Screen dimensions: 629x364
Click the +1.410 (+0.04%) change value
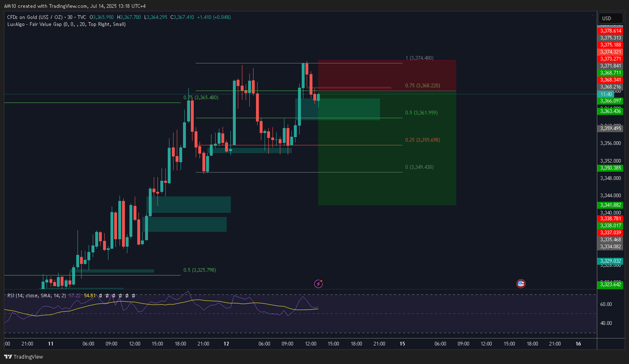(213, 17)
